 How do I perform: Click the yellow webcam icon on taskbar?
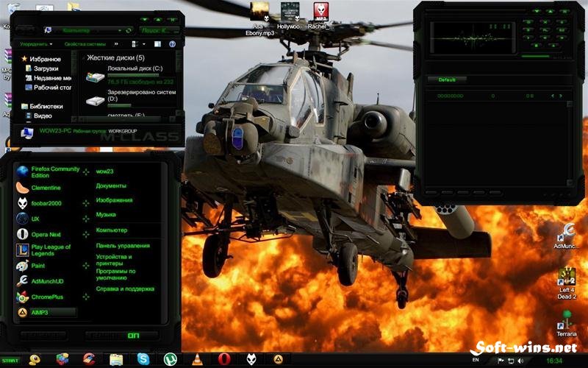click(35, 359)
